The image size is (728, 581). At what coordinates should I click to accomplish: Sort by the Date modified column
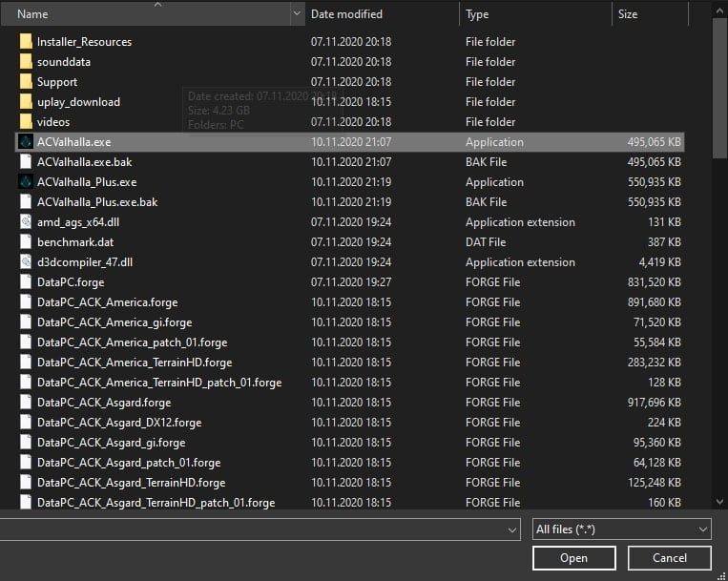click(x=382, y=13)
